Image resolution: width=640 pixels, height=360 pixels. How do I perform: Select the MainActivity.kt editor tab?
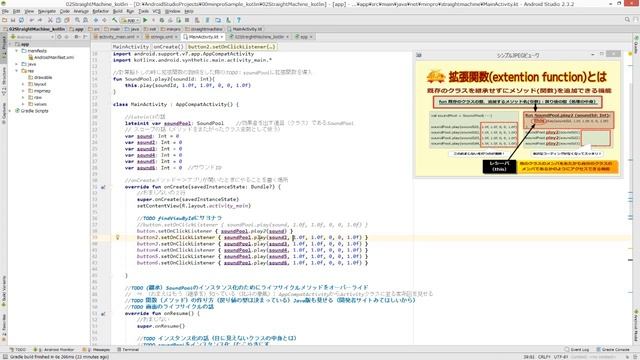pyautogui.click(x=202, y=37)
